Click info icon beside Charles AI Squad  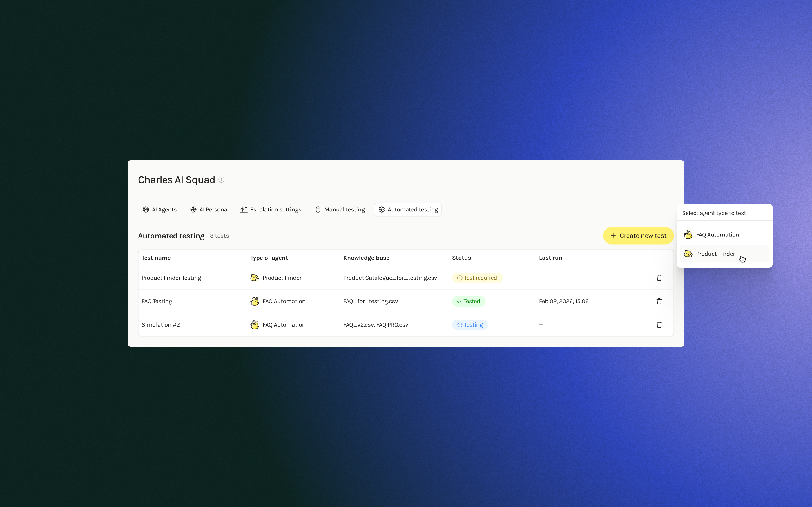[222, 180]
